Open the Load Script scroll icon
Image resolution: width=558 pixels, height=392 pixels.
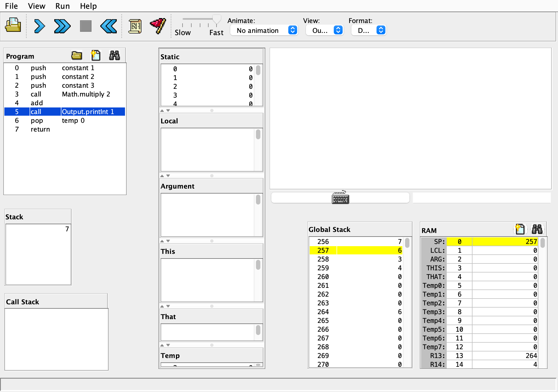(x=135, y=26)
